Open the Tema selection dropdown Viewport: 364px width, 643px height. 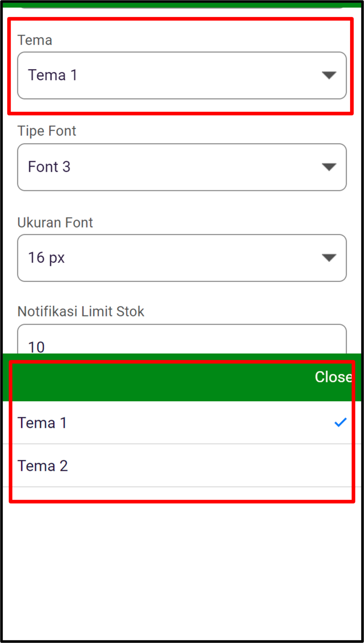tap(182, 74)
